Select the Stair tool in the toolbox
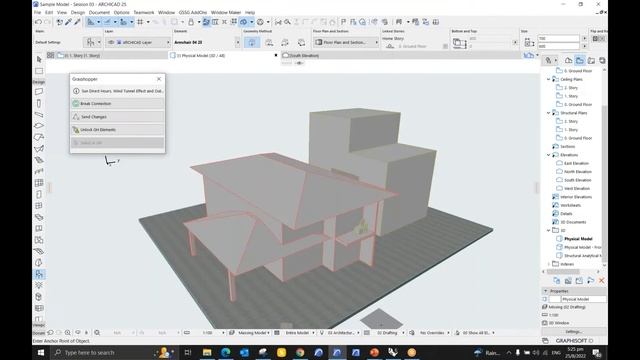Viewport: 640px width, 360px height. point(39,160)
